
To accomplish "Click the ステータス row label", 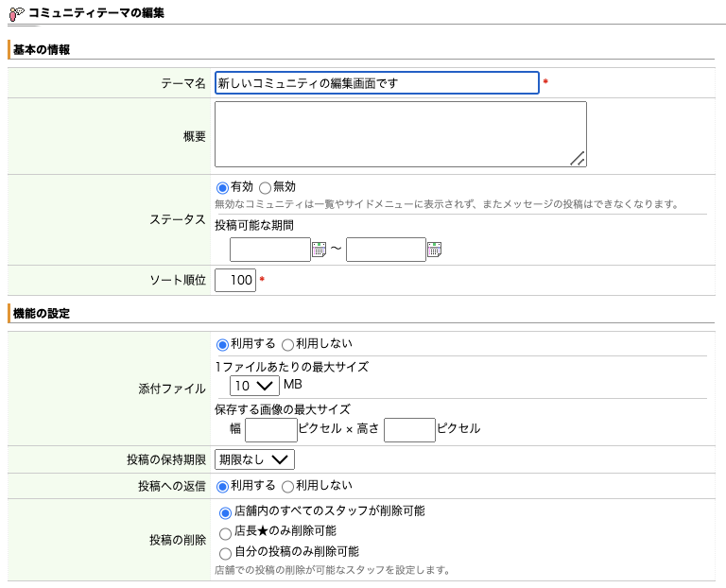I will click(178, 219).
